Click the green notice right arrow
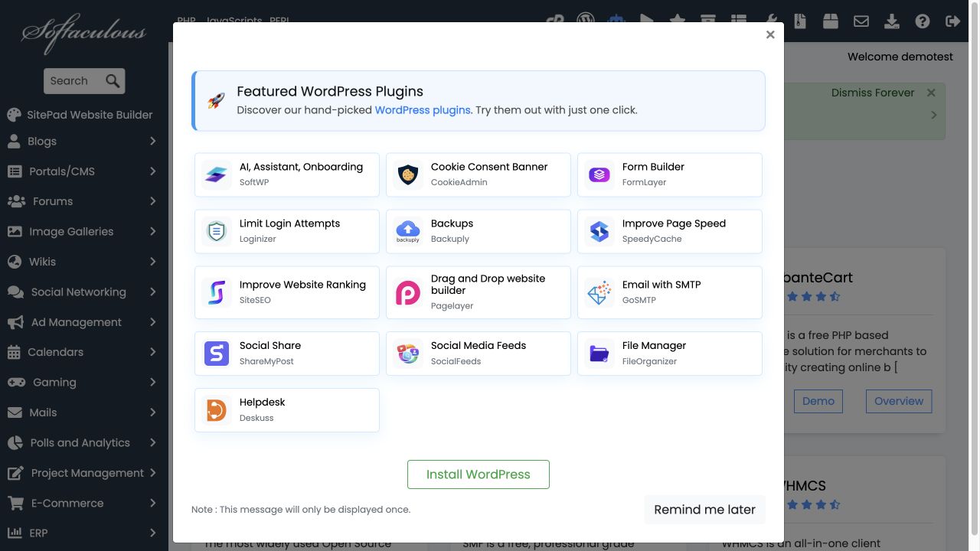Image resolution: width=980 pixels, height=551 pixels. 934,115
